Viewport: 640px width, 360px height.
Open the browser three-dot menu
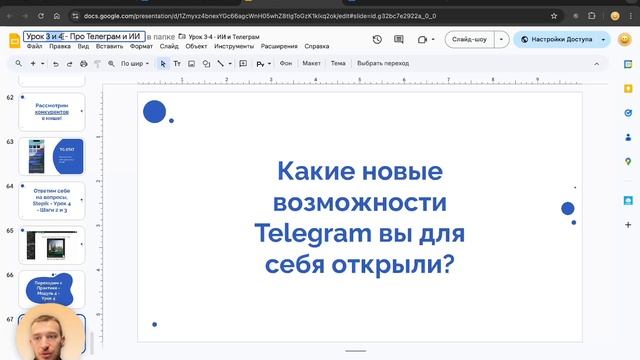631,16
